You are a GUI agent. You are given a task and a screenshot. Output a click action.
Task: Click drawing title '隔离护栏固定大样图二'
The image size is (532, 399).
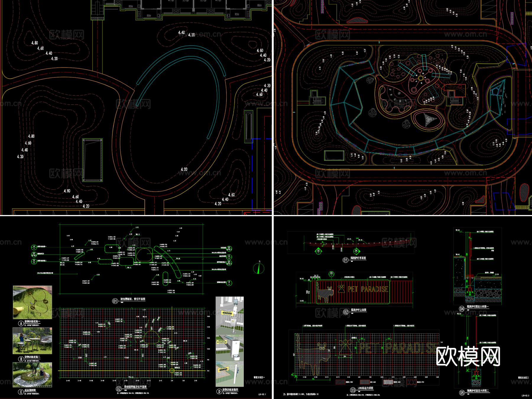(x=478, y=391)
